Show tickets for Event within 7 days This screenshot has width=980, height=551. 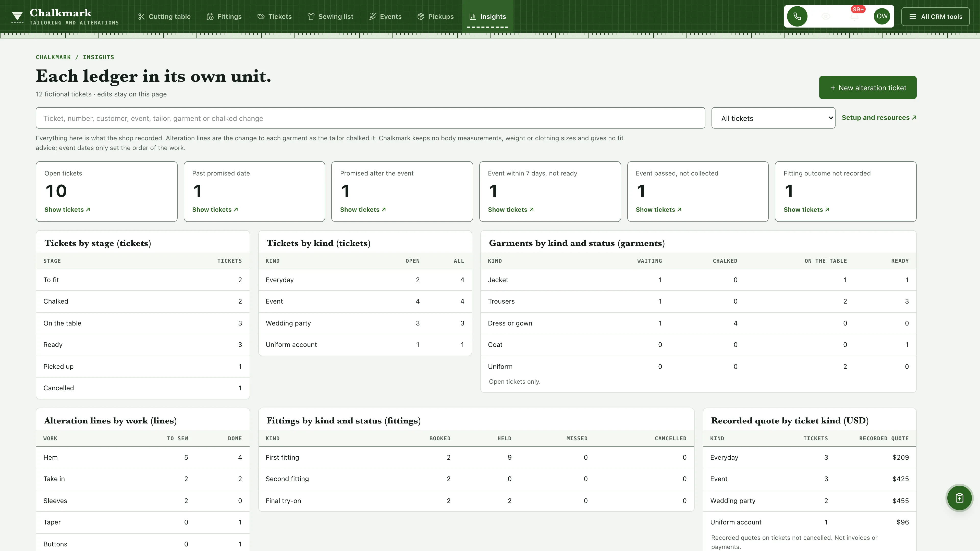click(510, 209)
